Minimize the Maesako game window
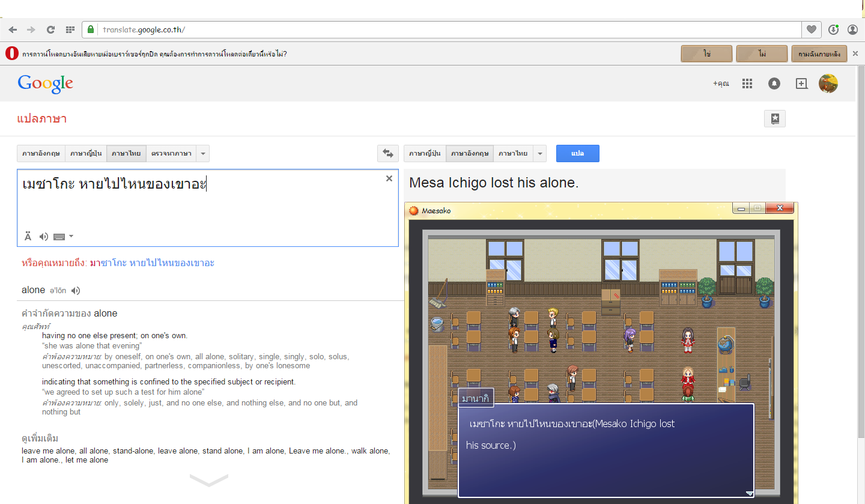This screenshot has width=865, height=504. coord(742,208)
